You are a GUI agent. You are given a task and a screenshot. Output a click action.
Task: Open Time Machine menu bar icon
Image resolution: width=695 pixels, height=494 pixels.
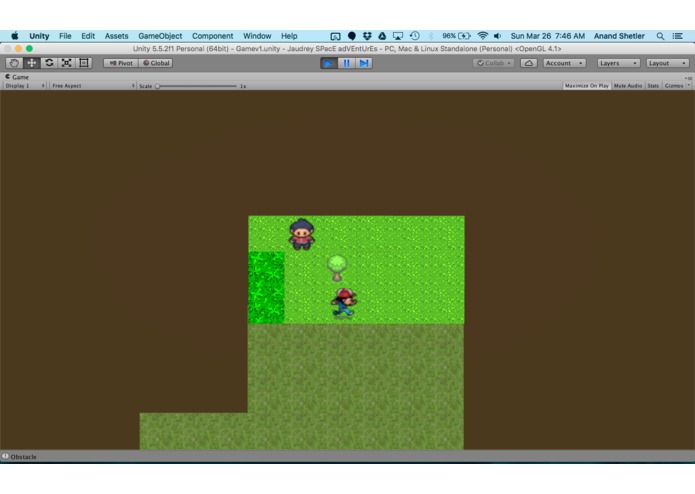[x=415, y=36]
